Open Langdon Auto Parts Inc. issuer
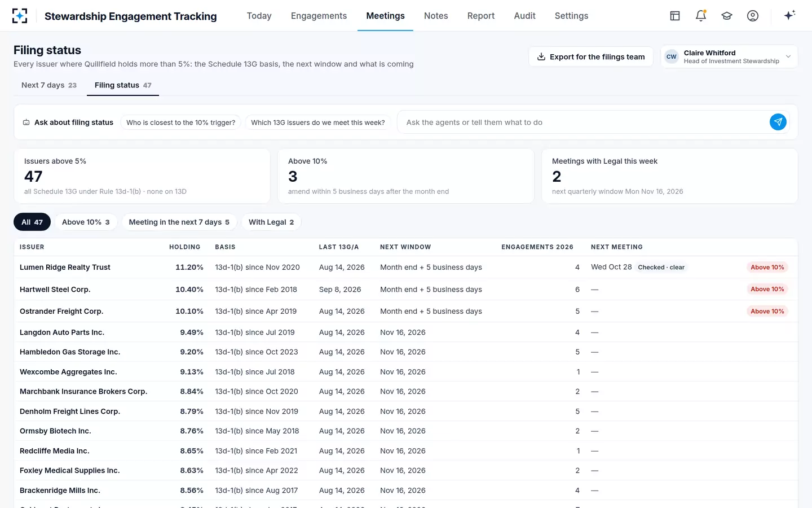This screenshot has height=508, width=812. coord(62,332)
